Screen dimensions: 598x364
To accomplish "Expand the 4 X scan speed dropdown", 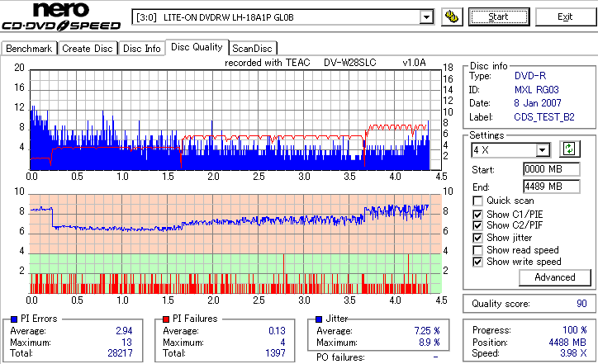I will pyautogui.click(x=542, y=150).
